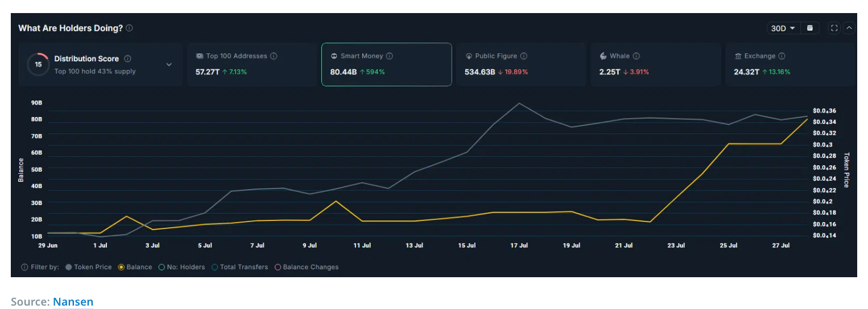Enable the Total Transfers filter
The height and width of the screenshot is (309, 868).
click(214, 267)
